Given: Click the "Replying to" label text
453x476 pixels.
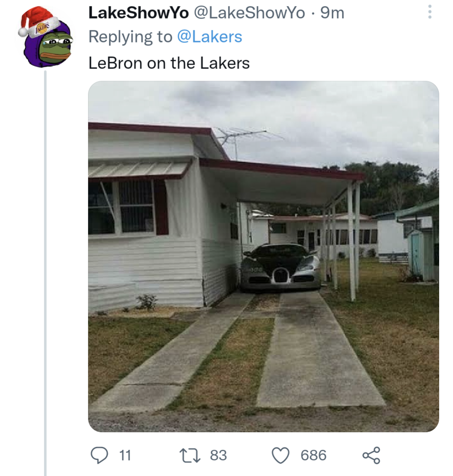Looking at the screenshot, I should click(130, 37).
